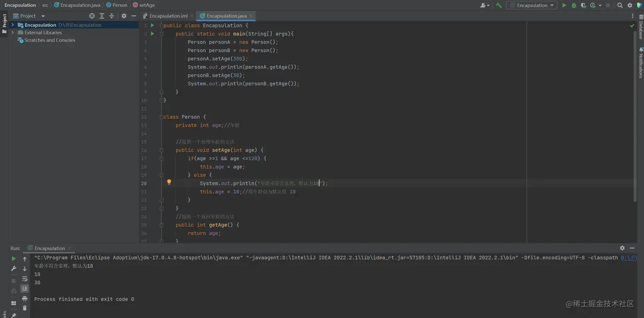Close the Encapsulation.iml tab

(x=192, y=16)
